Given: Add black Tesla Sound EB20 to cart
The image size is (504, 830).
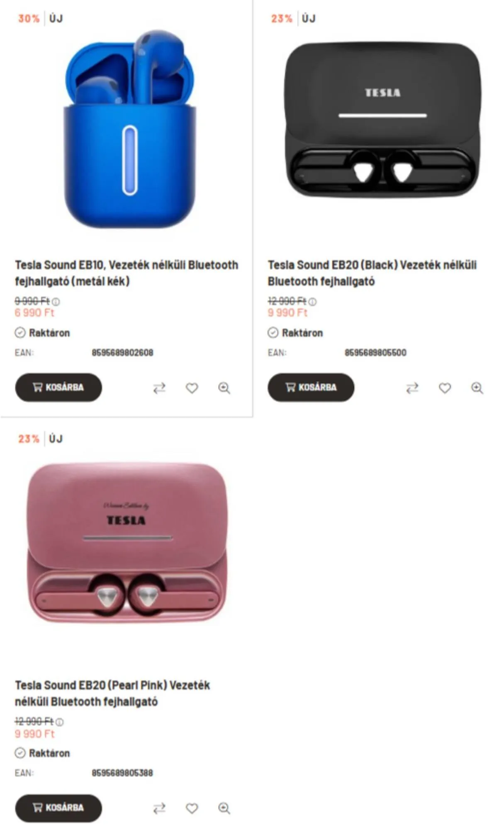Looking at the screenshot, I should (311, 387).
